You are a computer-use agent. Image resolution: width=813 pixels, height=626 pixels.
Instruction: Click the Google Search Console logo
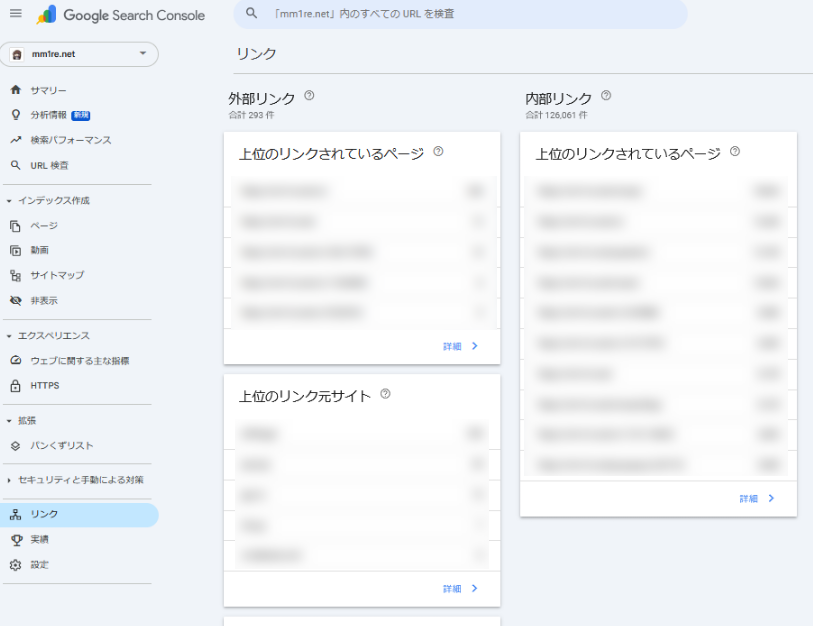coord(120,15)
